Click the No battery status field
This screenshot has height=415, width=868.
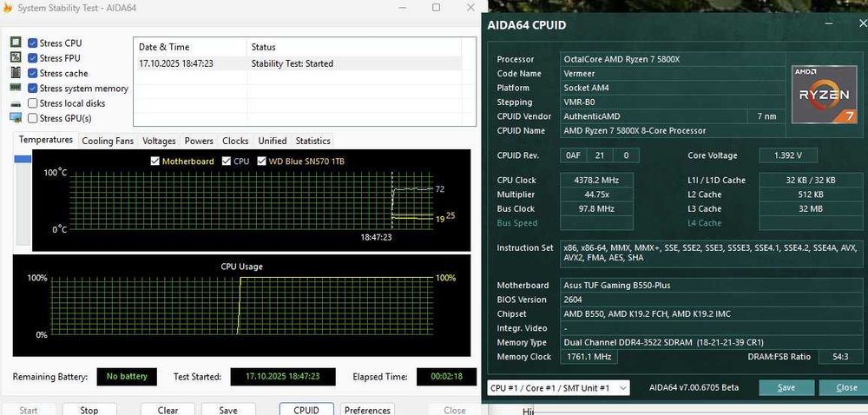pos(127,376)
